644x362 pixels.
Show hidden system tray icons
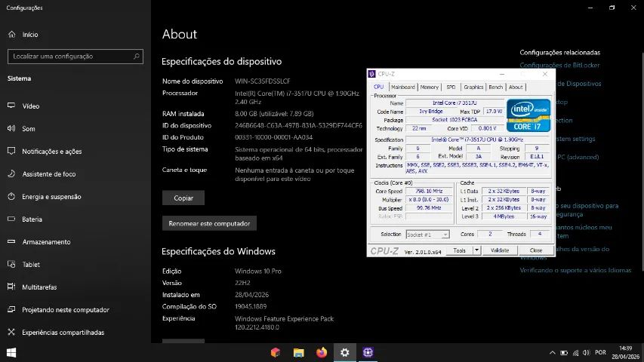click(553, 352)
